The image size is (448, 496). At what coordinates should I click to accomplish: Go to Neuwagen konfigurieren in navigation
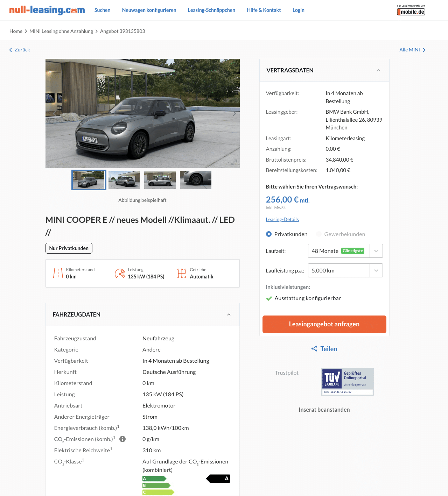(x=149, y=10)
